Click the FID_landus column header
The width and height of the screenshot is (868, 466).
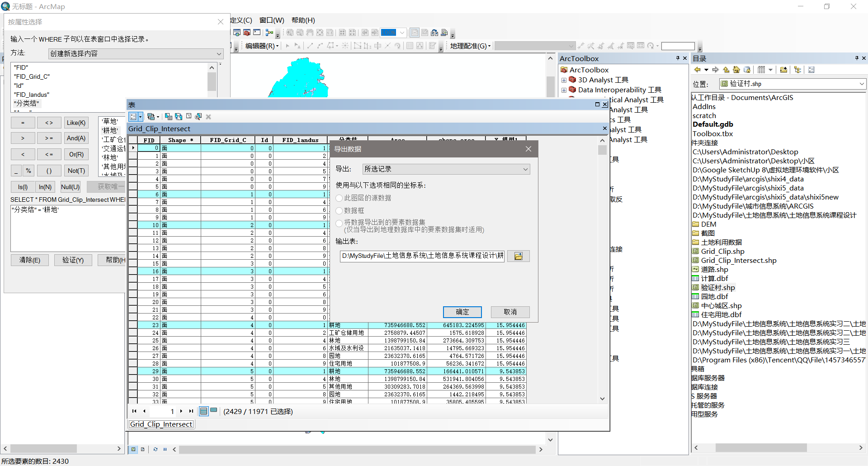coord(300,140)
